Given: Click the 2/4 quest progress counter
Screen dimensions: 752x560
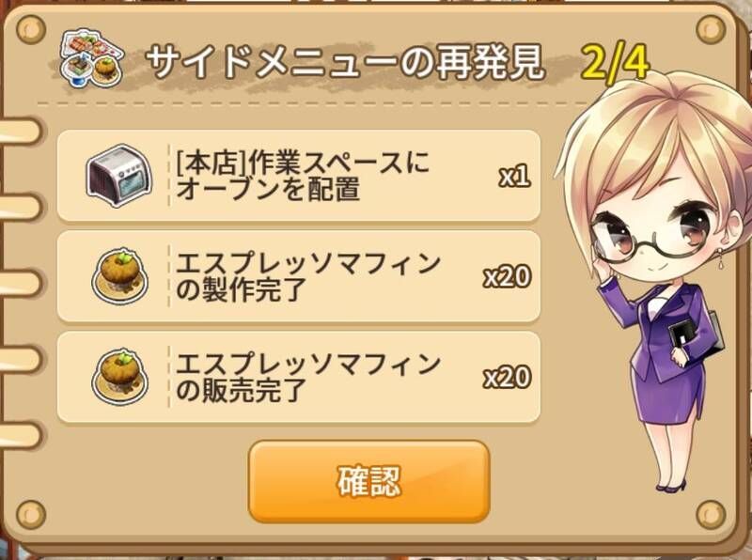Looking at the screenshot, I should [616, 62].
